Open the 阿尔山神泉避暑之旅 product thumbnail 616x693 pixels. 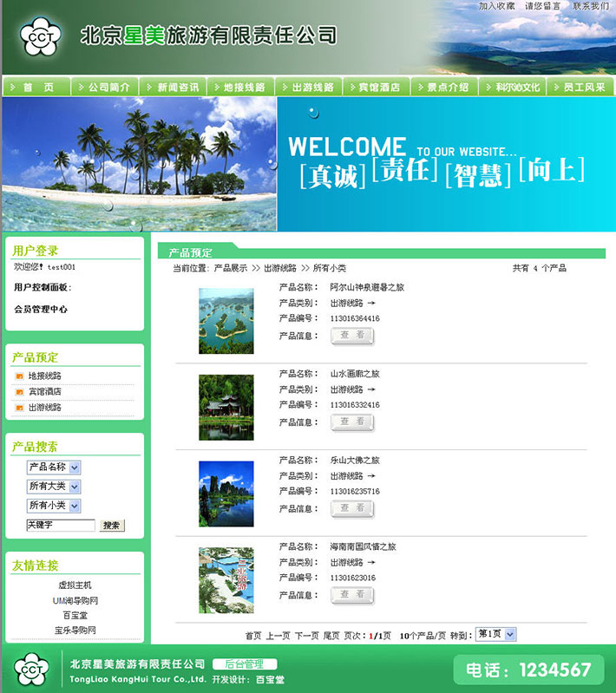pyautogui.click(x=226, y=321)
